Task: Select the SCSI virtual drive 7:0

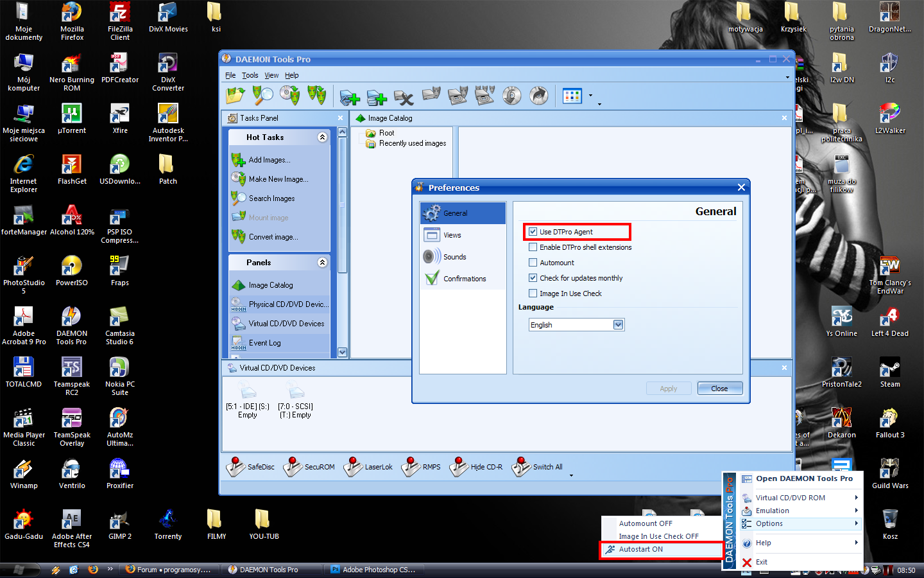Action: pyautogui.click(x=295, y=401)
